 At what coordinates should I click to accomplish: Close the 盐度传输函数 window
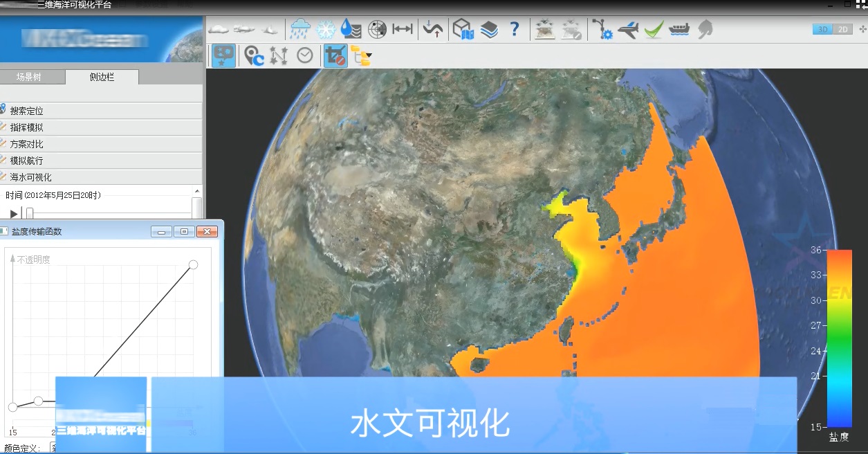tap(207, 232)
